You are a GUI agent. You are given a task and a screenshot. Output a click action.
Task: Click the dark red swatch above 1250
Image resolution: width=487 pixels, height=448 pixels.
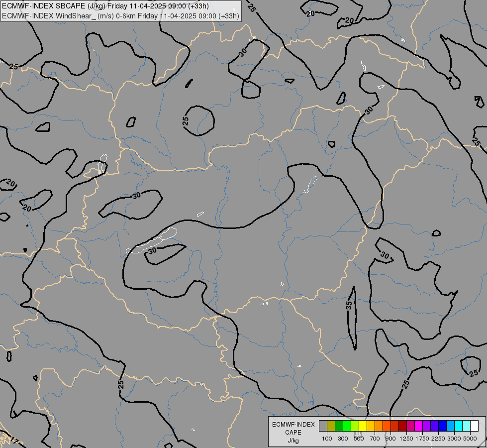tap(402, 426)
